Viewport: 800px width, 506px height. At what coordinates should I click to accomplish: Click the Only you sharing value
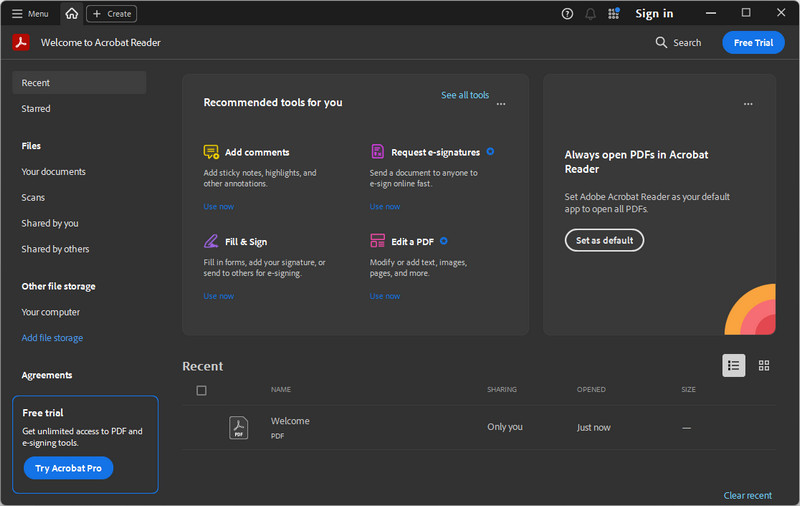coord(505,427)
